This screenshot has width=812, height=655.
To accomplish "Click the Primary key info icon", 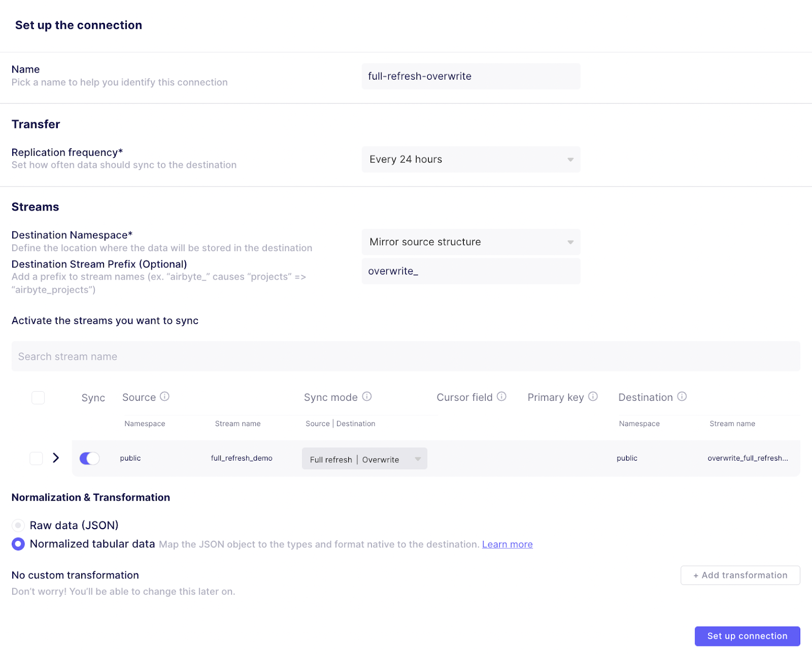I will (x=593, y=397).
